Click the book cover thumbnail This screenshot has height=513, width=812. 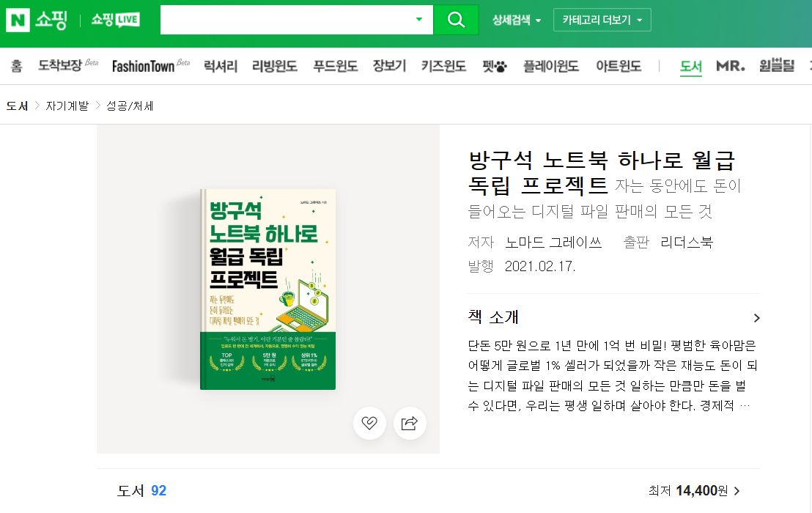point(267,289)
